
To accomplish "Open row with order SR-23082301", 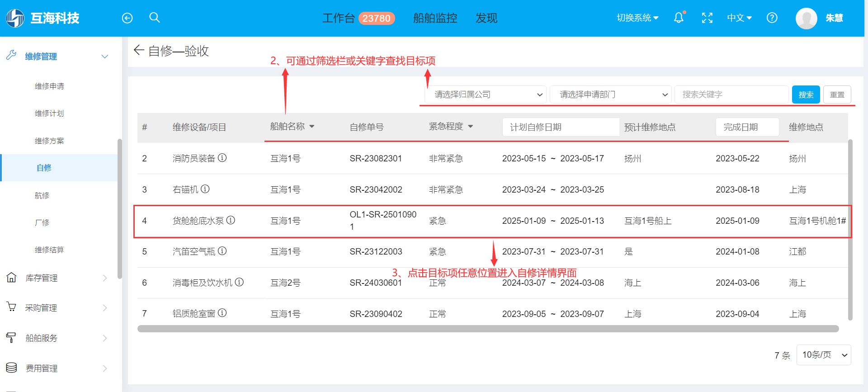I will (x=492, y=158).
